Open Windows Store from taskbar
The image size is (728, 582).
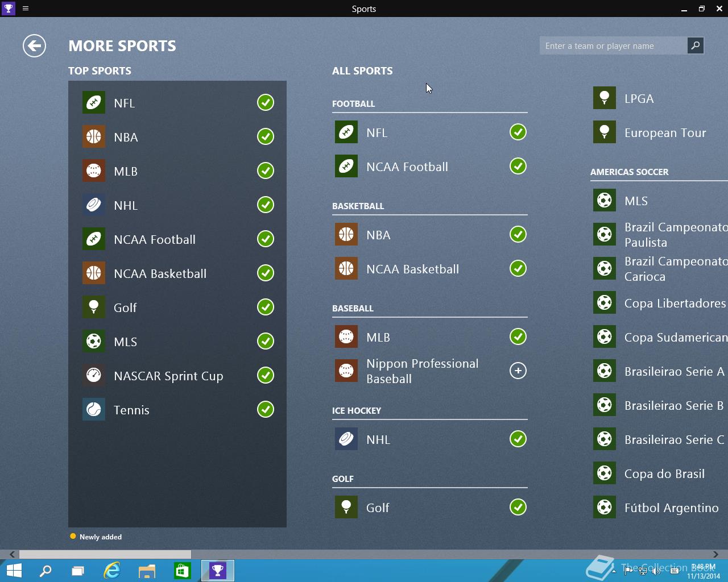(182, 571)
